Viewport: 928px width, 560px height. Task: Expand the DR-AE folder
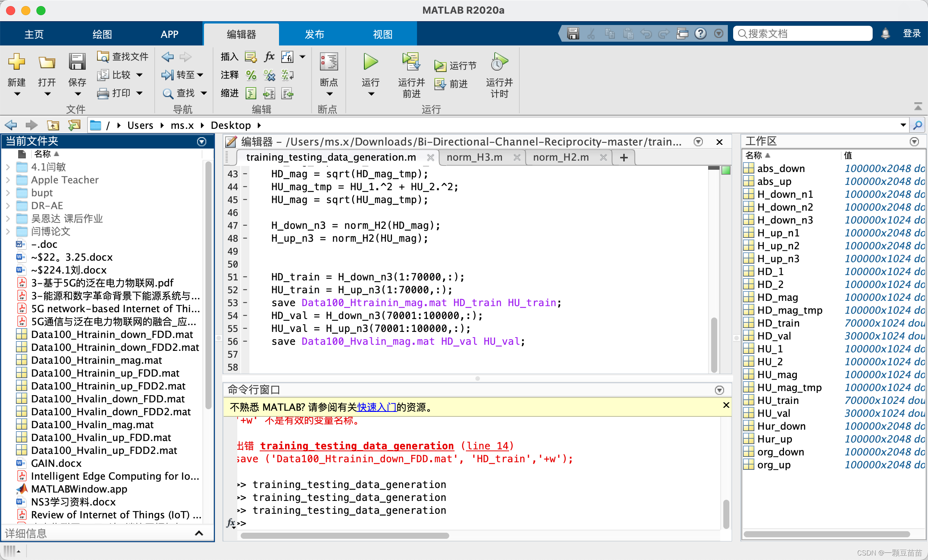(x=8, y=206)
